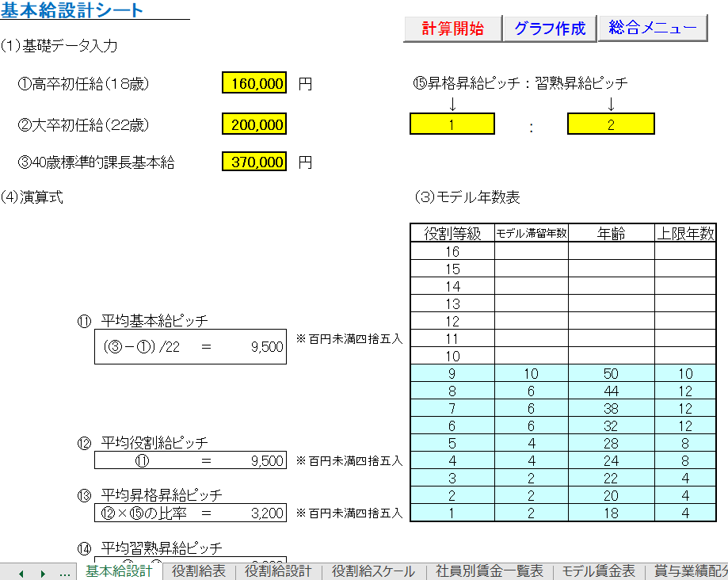The image size is (728, 580).
Task: Open the 総合メニュー button
Action: point(653,28)
